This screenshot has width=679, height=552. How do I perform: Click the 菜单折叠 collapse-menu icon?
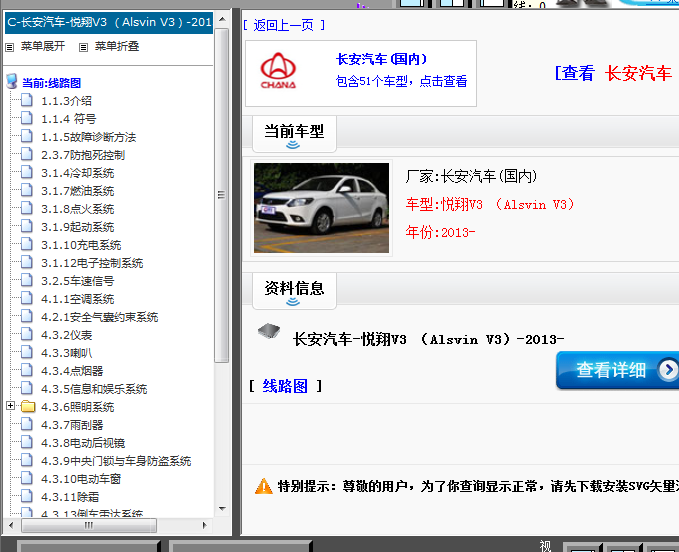84,47
